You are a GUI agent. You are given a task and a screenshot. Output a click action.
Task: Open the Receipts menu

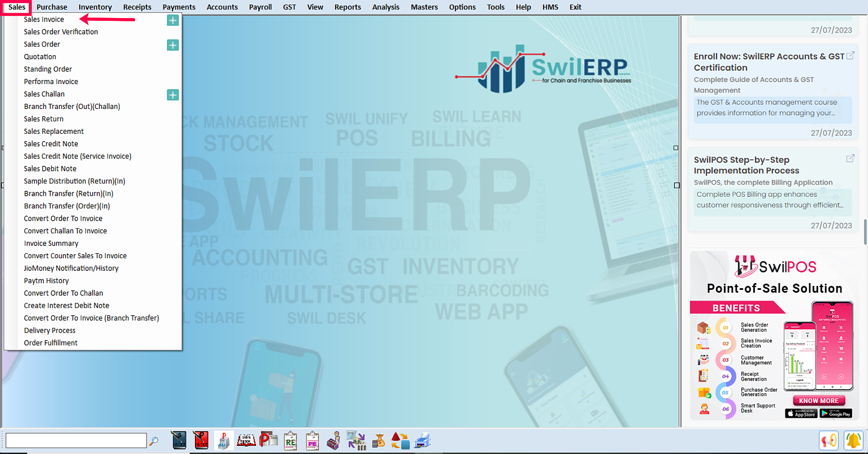(x=137, y=7)
